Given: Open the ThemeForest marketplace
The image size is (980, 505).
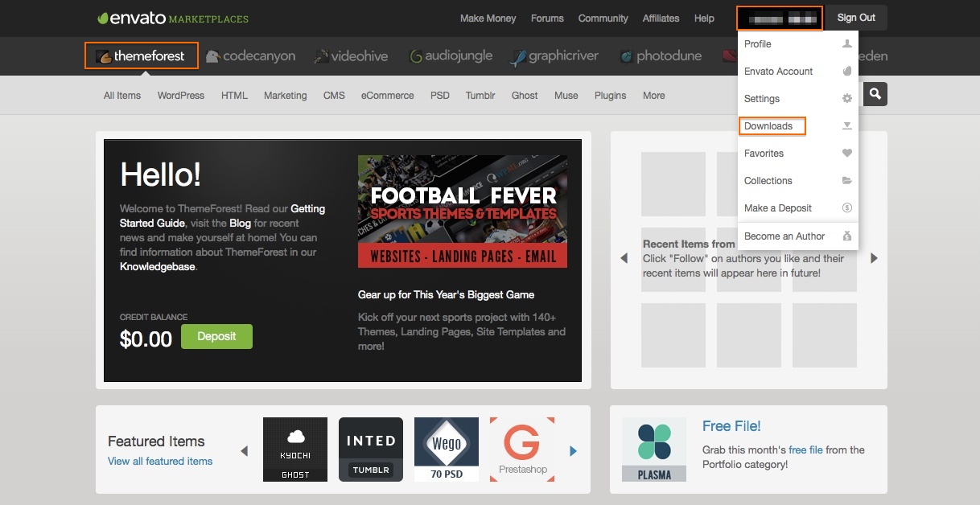Looking at the screenshot, I should click(x=141, y=55).
